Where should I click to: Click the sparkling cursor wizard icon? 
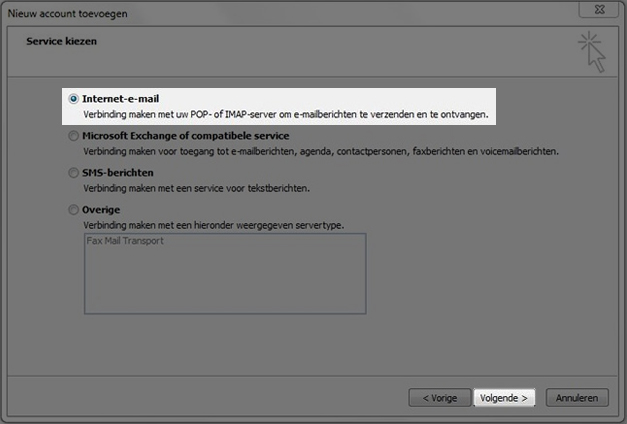pos(592,52)
